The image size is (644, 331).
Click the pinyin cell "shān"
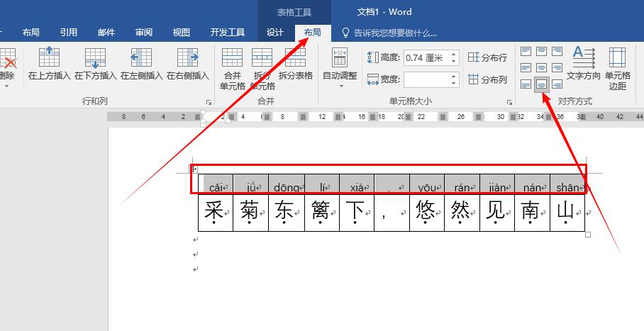(x=567, y=184)
